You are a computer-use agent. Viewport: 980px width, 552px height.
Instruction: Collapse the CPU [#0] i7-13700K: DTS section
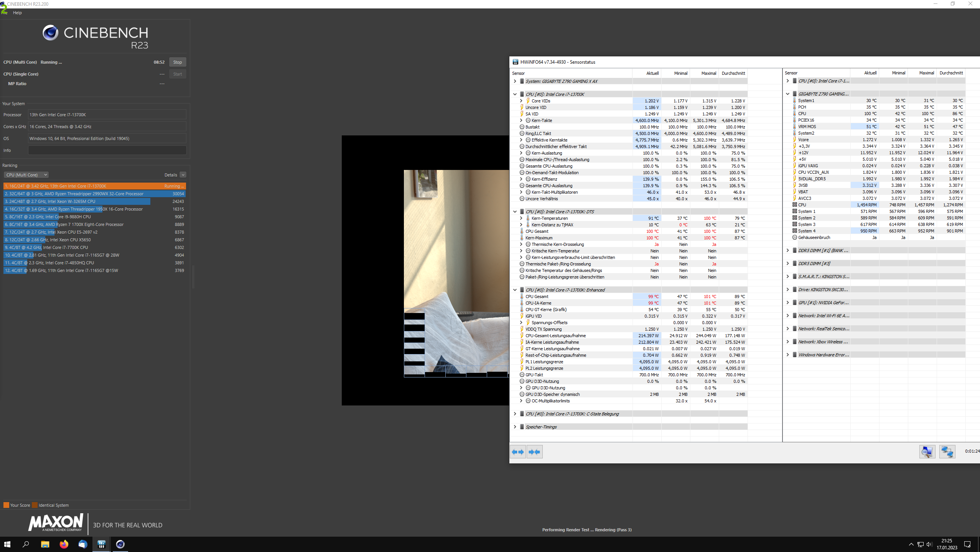pyautogui.click(x=515, y=212)
